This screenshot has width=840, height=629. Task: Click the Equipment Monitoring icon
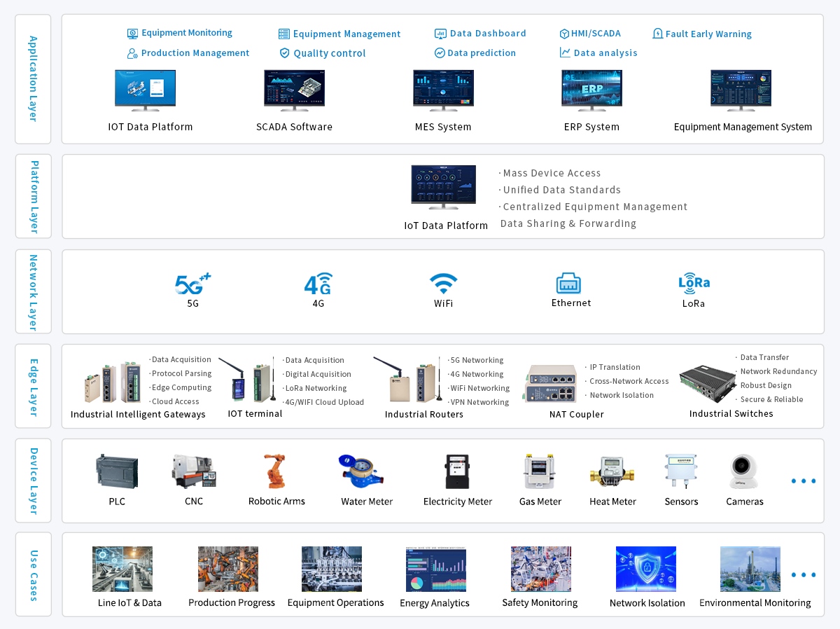(x=132, y=34)
